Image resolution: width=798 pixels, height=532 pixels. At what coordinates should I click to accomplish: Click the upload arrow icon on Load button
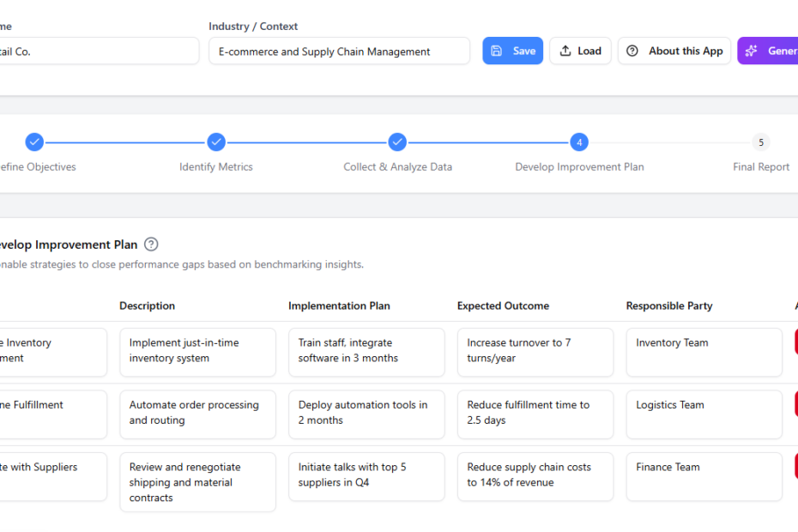(x=565, y=51)
